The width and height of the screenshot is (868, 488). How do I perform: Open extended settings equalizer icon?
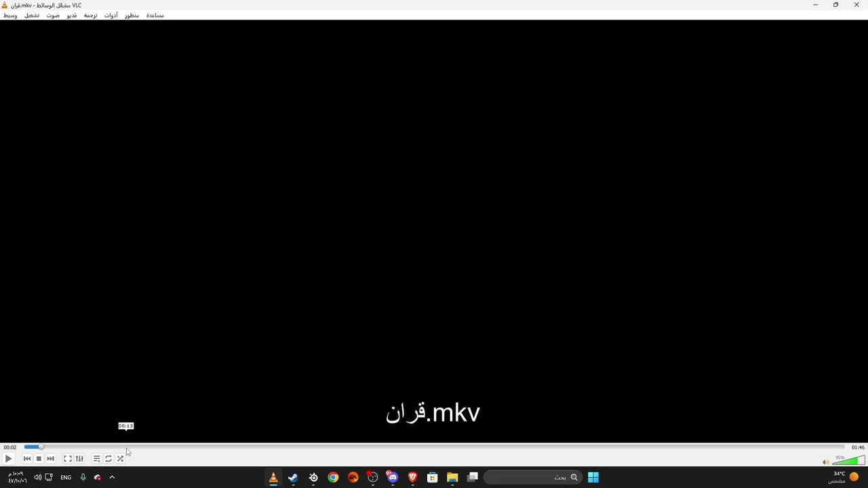[79, 459]
